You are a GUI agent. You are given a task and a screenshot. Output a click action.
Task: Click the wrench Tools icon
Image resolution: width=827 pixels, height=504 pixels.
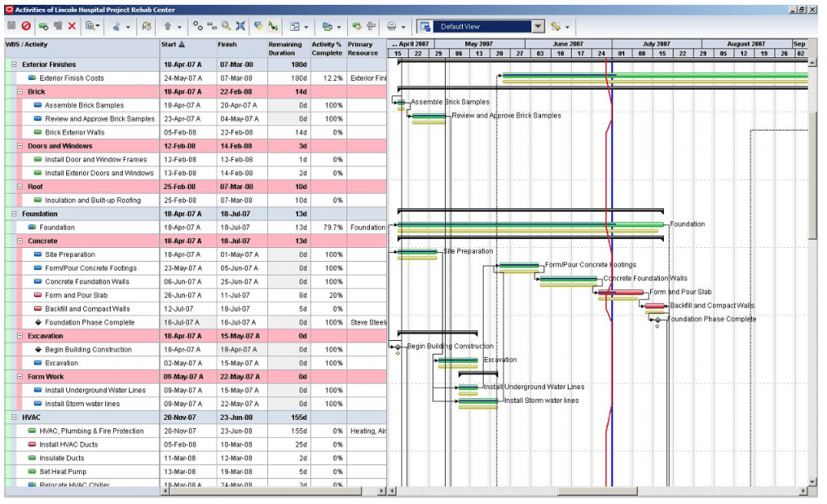click(x=556, y=26)
